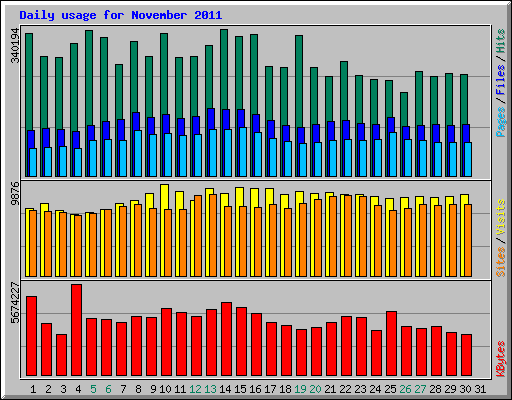Click green weekend day label 20
The height and width of the screenshot is (400, 512).
click(x=315, y=389)
